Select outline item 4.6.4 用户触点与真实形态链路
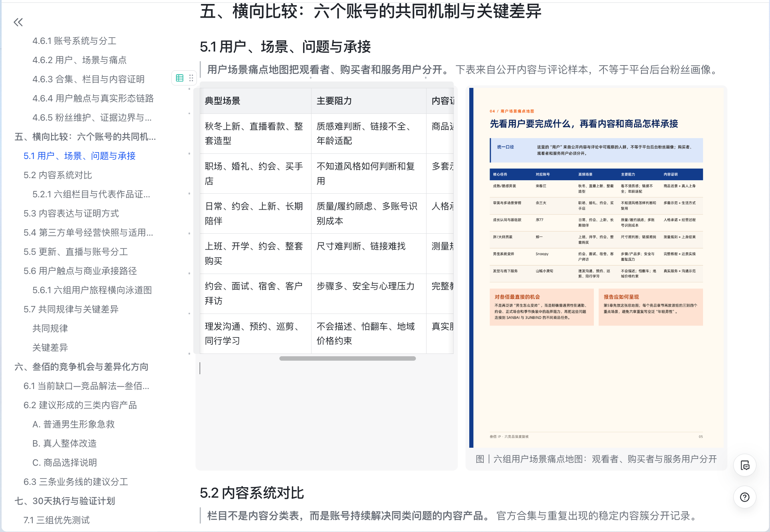This screenshot has height=532, width=770. tap(93, 98)
